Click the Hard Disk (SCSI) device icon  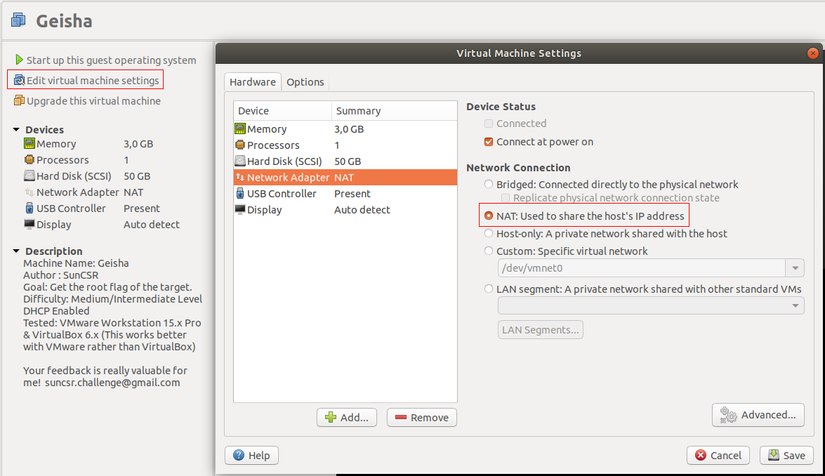click(240, 161)
